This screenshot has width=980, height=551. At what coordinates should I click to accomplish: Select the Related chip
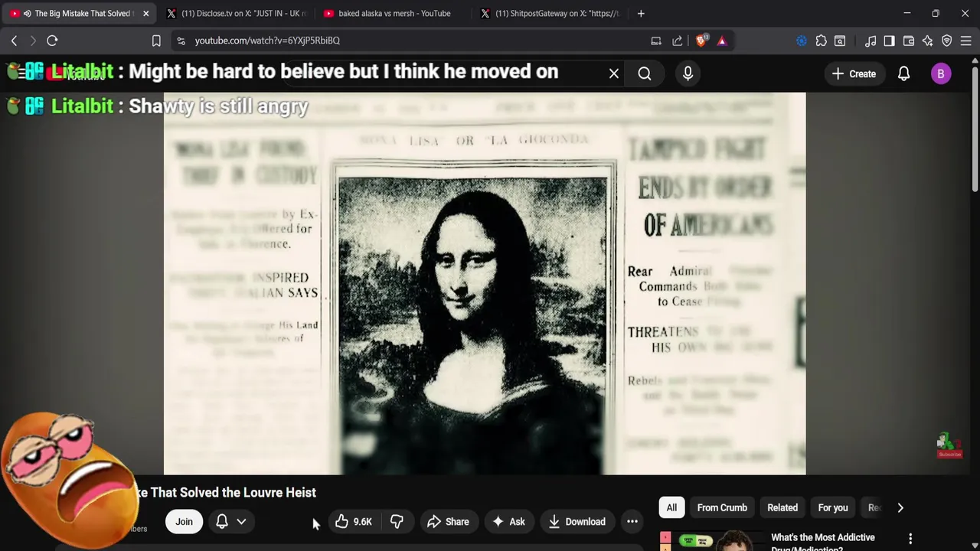782,507
